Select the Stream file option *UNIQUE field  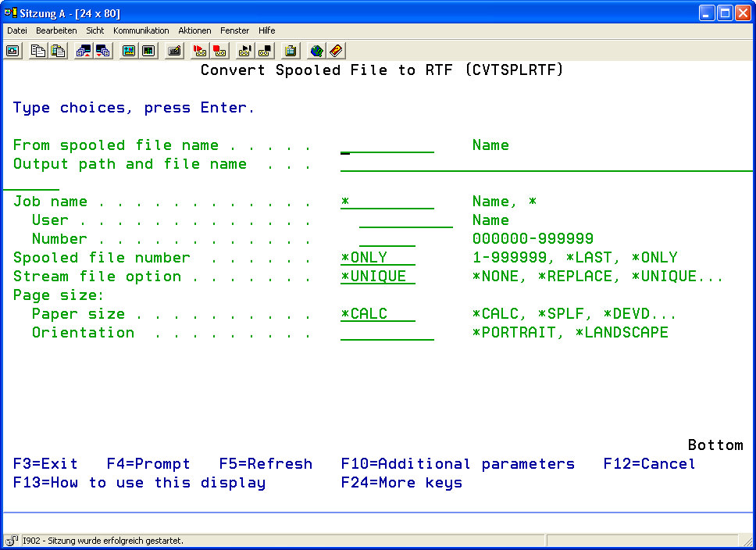tap(377, 277)
